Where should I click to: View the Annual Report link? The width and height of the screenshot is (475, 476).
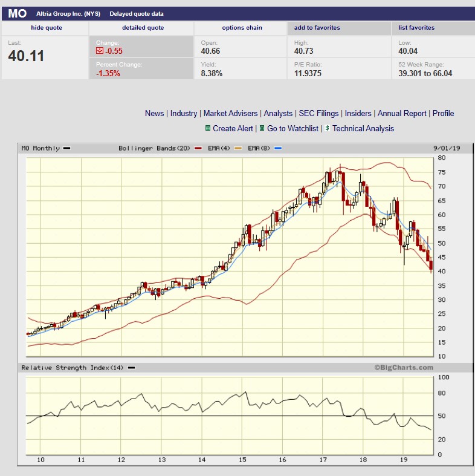point(402,114)
